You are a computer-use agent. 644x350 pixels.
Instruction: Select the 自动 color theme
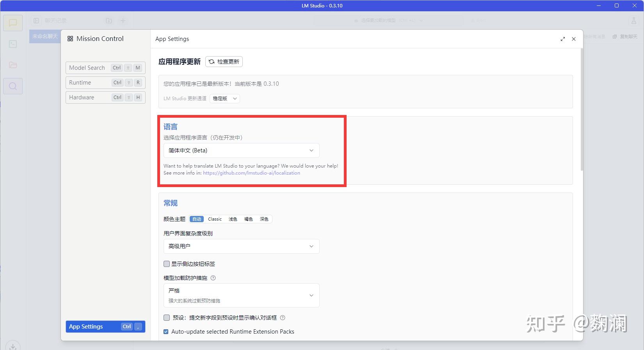point(197,219)
